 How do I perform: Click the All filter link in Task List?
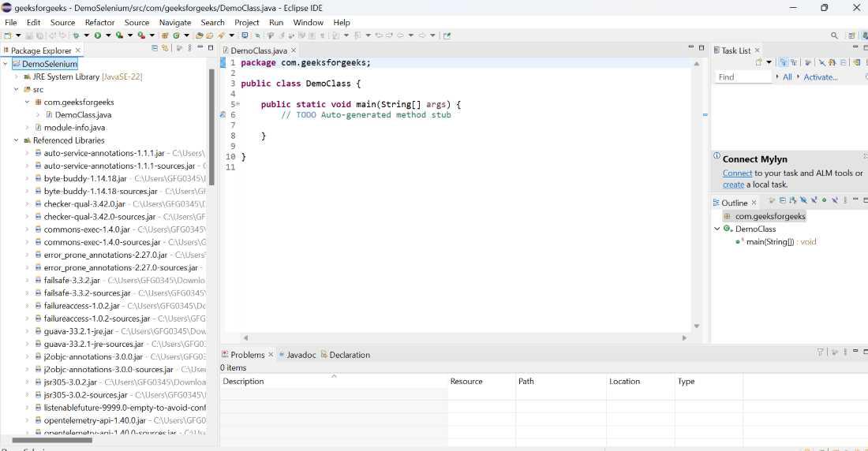(788, 77)
